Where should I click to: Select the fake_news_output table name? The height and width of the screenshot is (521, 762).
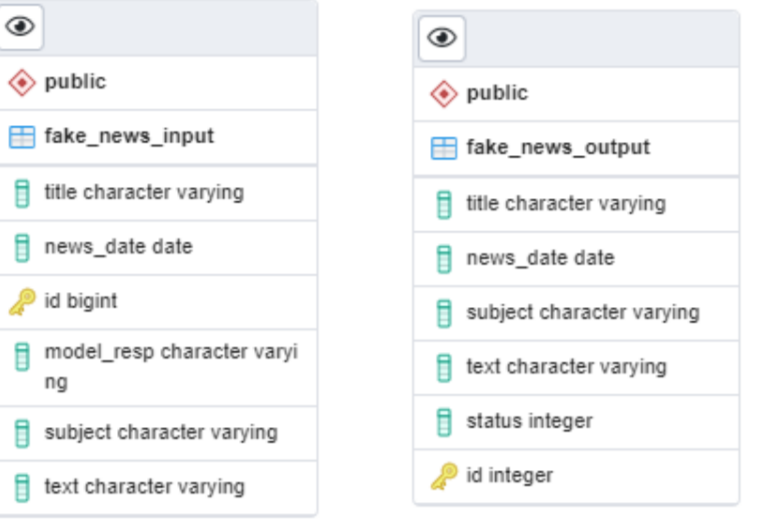[558, 148]
